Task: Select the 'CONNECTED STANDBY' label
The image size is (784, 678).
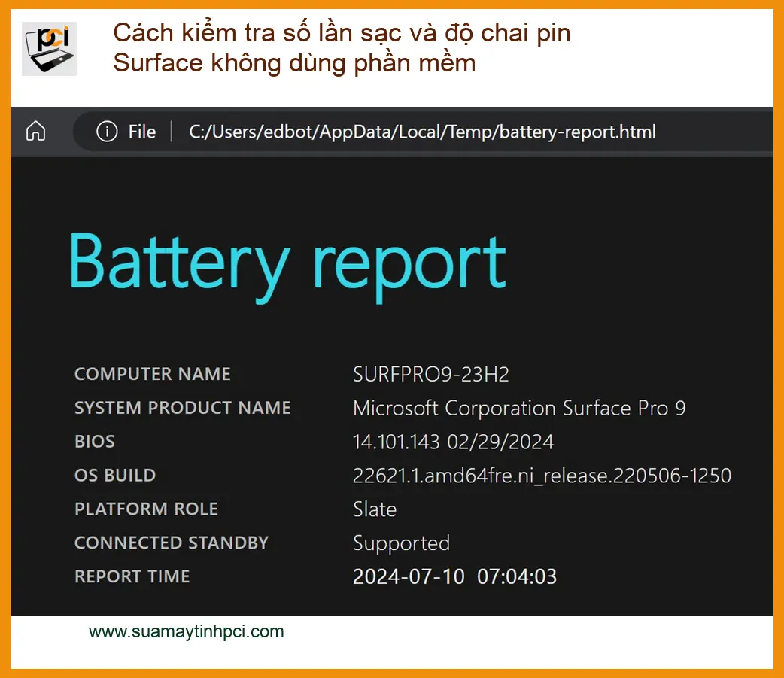Action: 172,543
